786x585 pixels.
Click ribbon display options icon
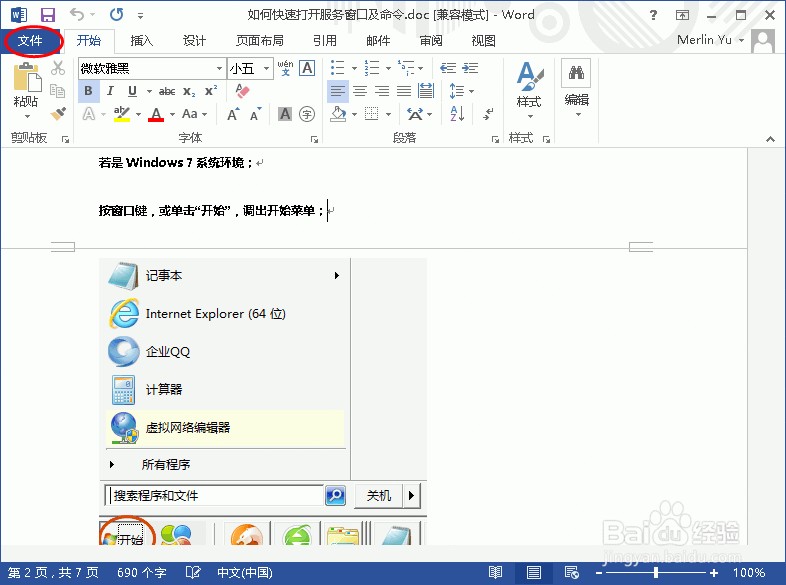point(682,15)
